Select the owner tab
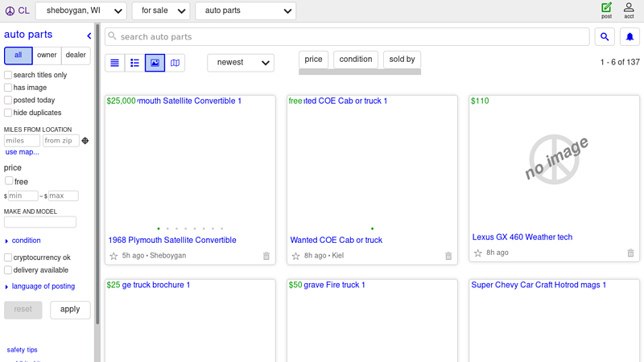The width and height of the screenshot is (644, 362). point(47,56)
